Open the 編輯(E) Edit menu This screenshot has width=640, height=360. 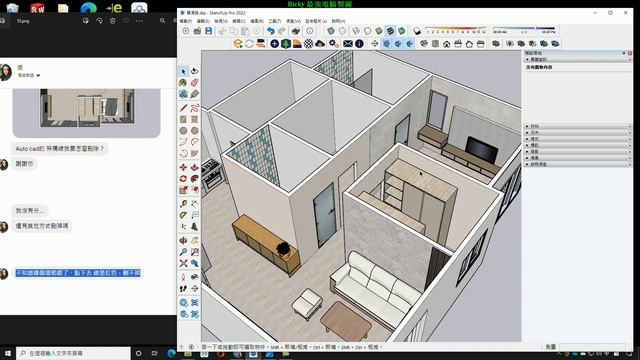tap(203, 21)
